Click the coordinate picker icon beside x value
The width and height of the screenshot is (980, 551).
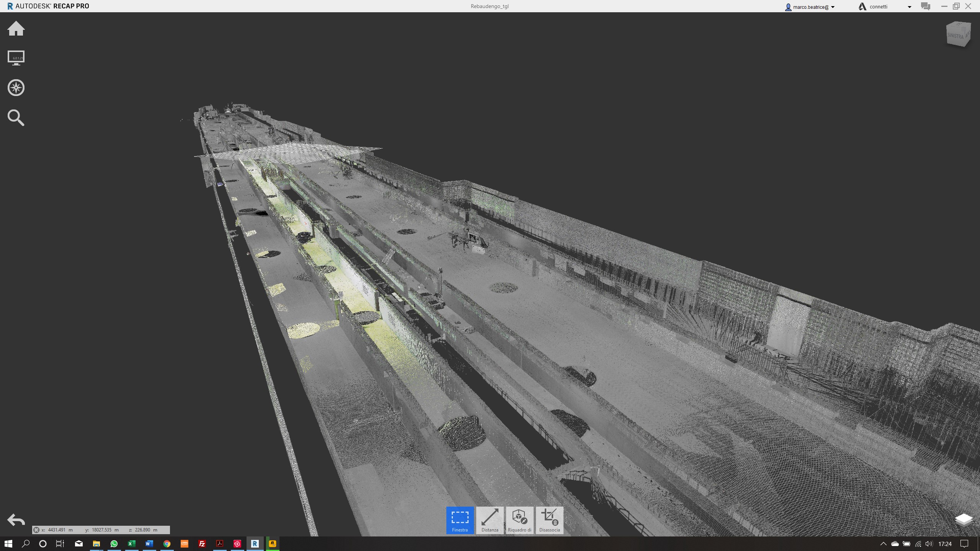click(36, 530)
